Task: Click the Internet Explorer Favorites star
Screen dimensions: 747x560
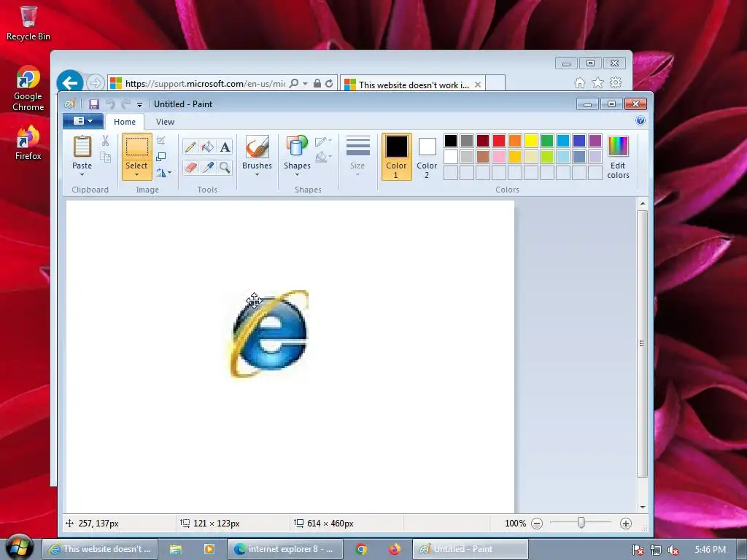Action: click(597, 83)
